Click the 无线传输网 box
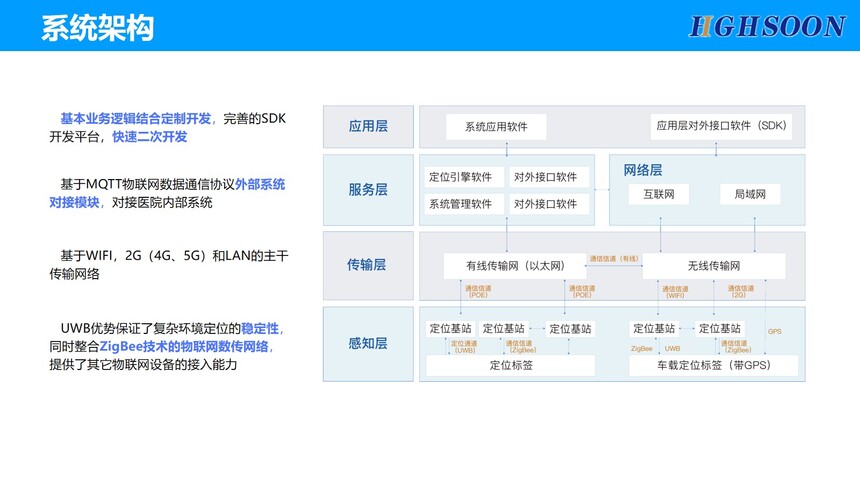Screen dimensions: 860x484 pyautogui.click(x=713, y=266)
